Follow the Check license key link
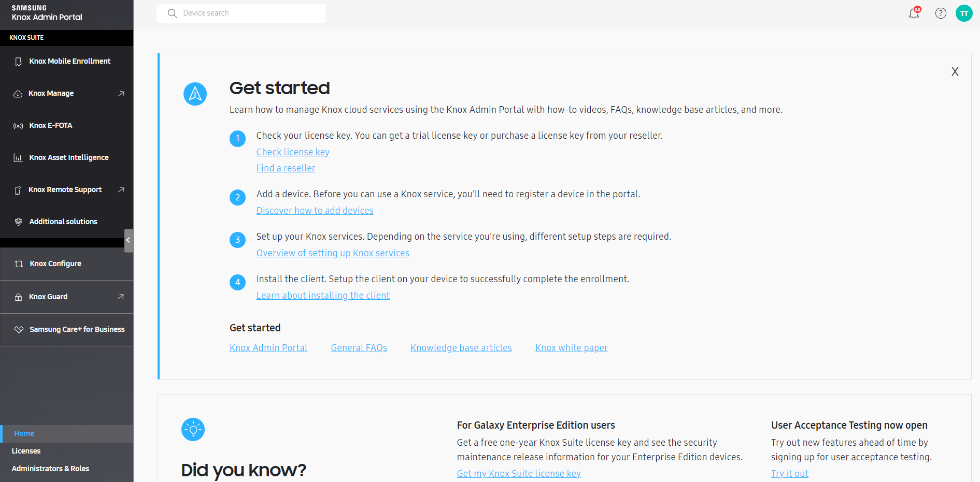 tap(293, 152)
